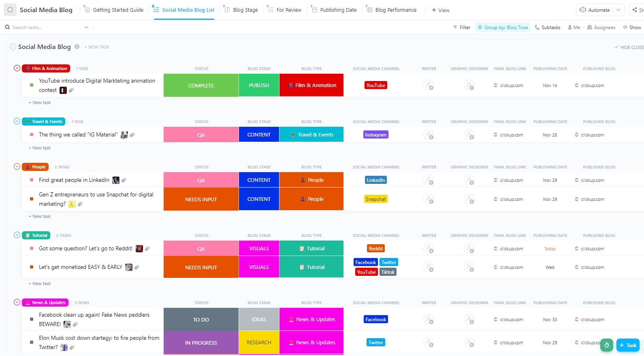Collapse the Film & Animation group
644x356 pixels.
click(17, 68)
